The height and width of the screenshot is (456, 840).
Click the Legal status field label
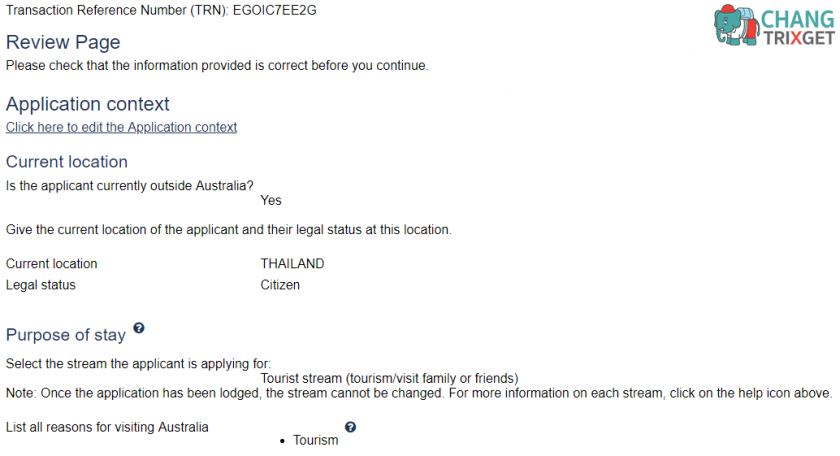[x=41, y=285]
